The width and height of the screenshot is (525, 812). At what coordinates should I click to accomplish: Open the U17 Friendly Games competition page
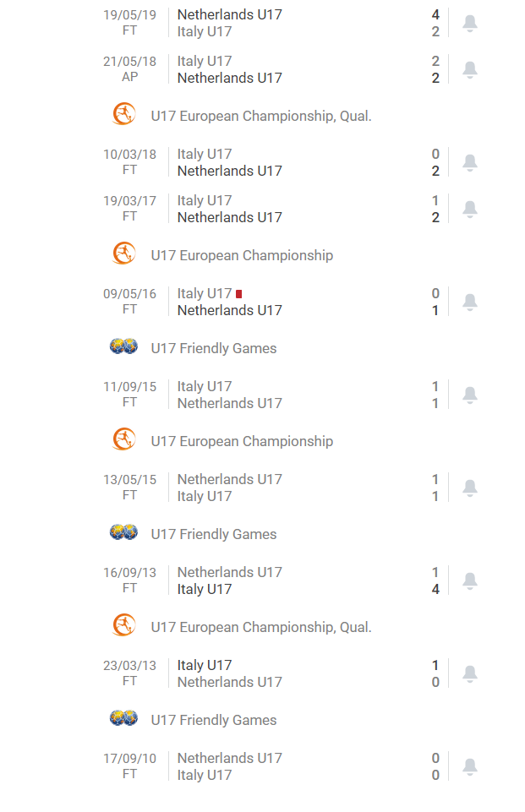213,347
